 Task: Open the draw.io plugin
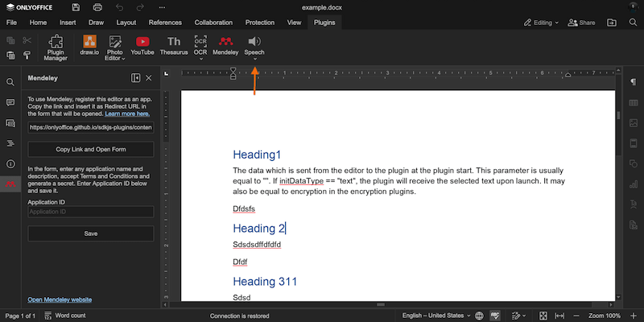click(x=90, y=45)
